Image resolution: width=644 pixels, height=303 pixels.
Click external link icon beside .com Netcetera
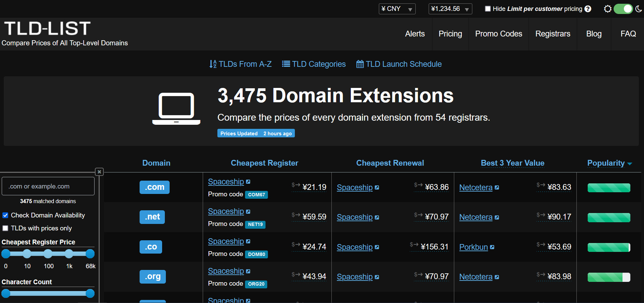(x=497, y=187)
